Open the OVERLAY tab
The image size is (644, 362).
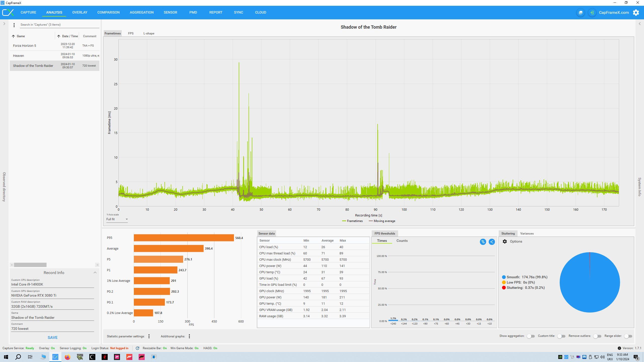click(x=80, y=12)
